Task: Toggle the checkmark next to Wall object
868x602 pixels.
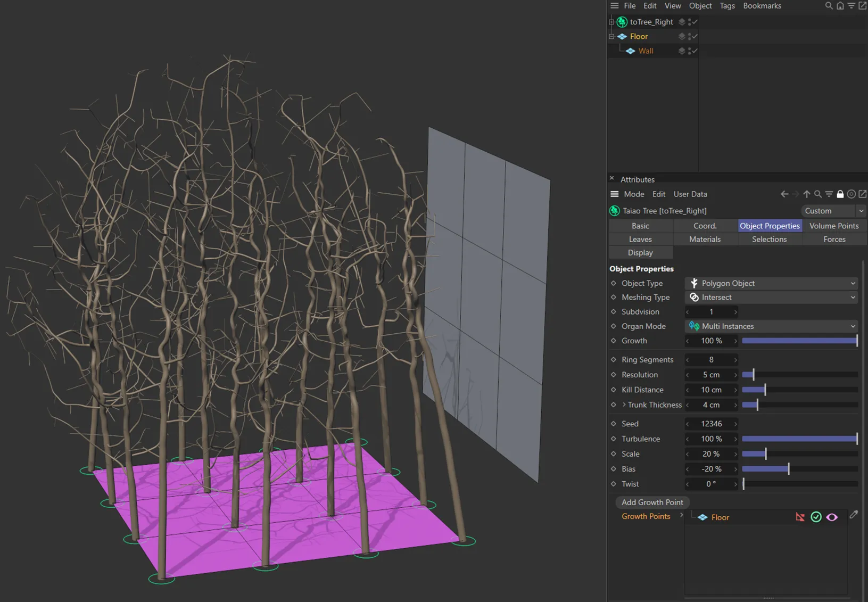Action: [695, 51]
